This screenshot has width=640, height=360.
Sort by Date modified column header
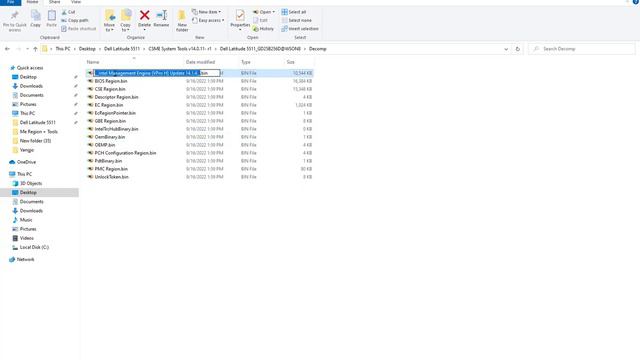coord(200,62)
